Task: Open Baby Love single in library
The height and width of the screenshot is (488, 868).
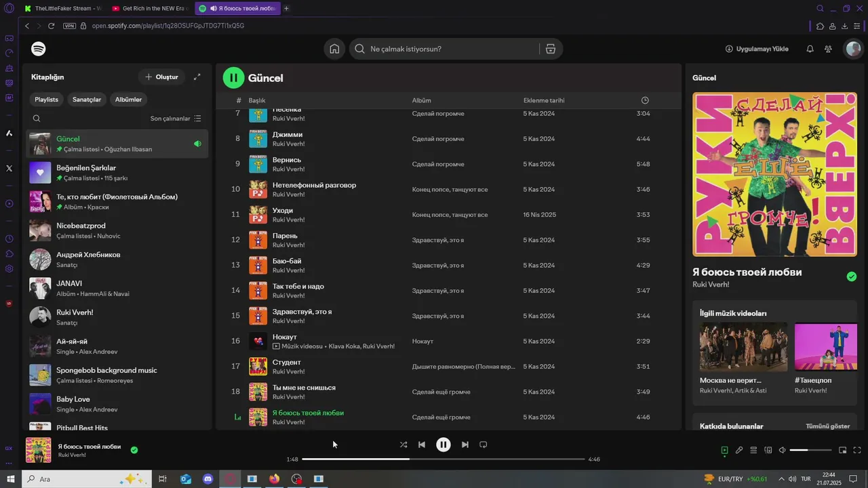Action: pyautogui.click(x=117, y=404)
